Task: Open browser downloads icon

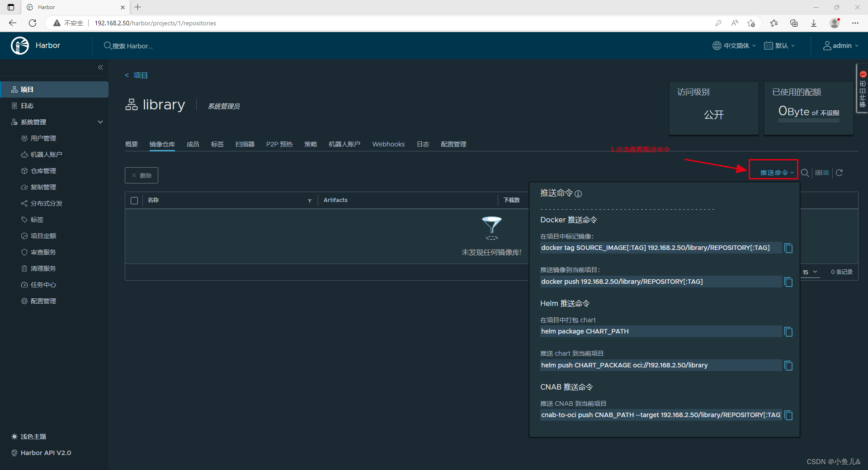Action: click(814, 23)
